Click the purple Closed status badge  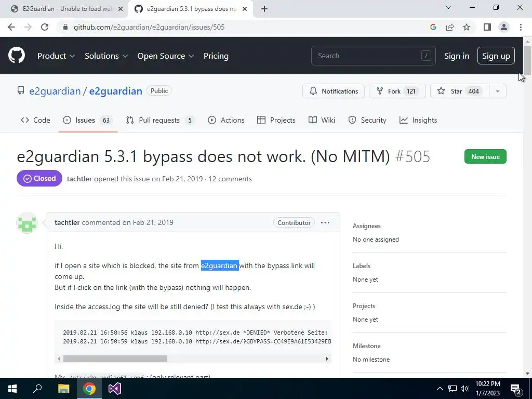pyautogui.click(x=39, y=178)
